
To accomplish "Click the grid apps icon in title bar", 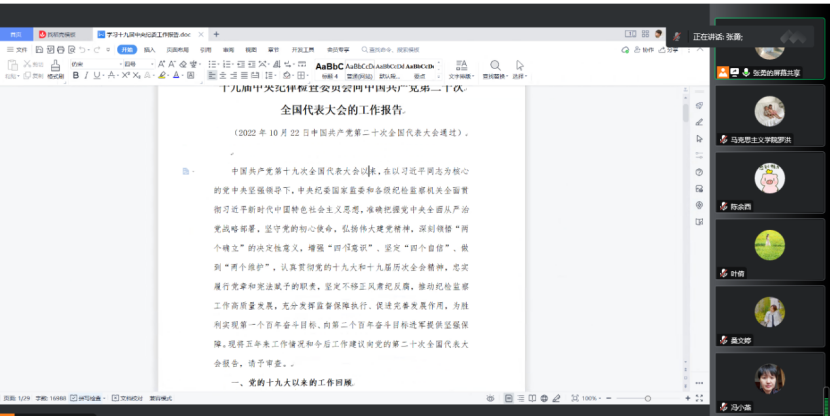I will (x=645, y=34).
